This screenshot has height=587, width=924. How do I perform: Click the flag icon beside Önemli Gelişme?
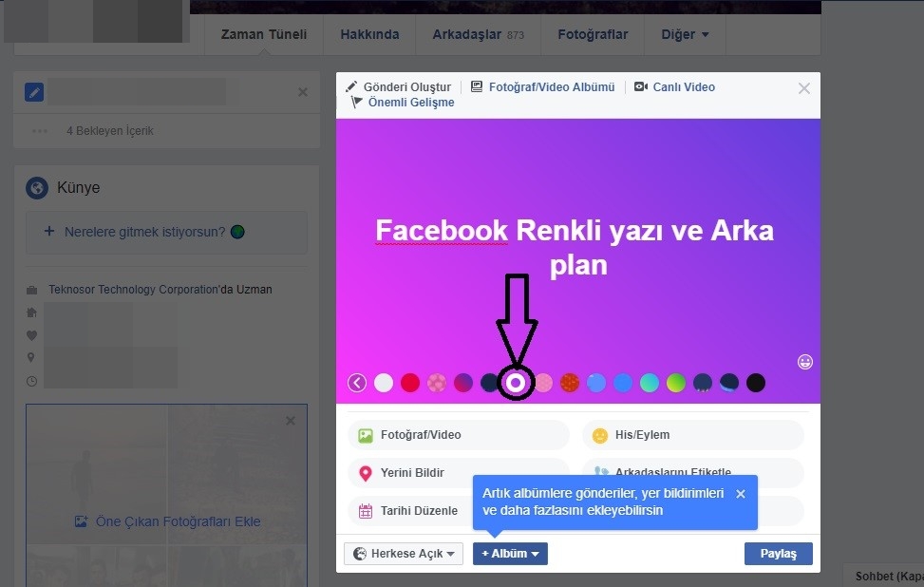pyautogui.click(x=356, y=102)
